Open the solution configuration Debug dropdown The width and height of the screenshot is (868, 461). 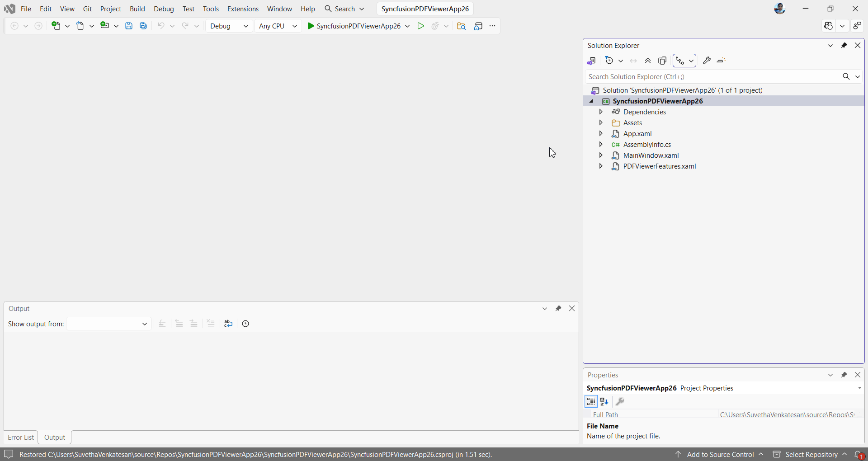[x=229, y=26]
